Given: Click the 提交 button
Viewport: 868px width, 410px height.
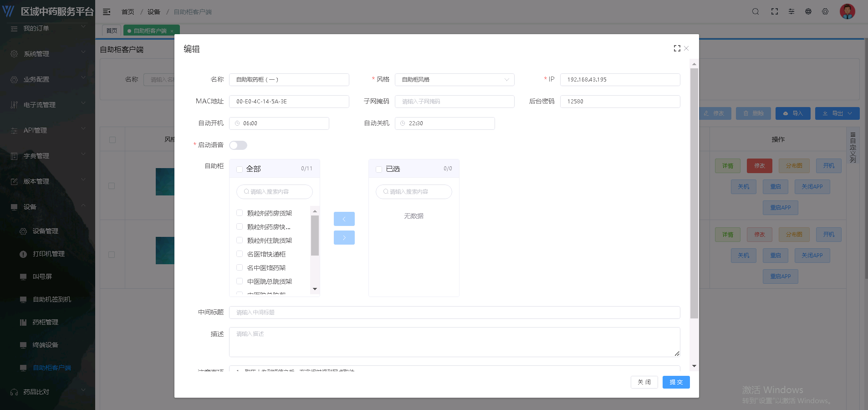Looking at the screenshot, I should (x=676, y=382).
